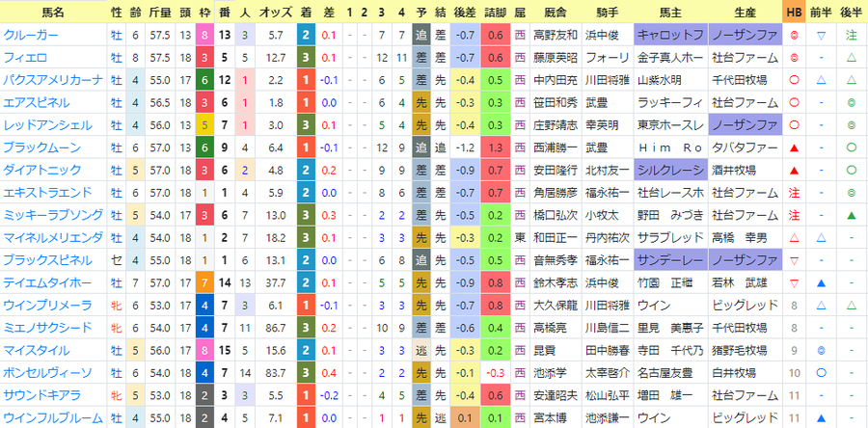Click trainer name 音無秀孝

(x=556, y=260)
